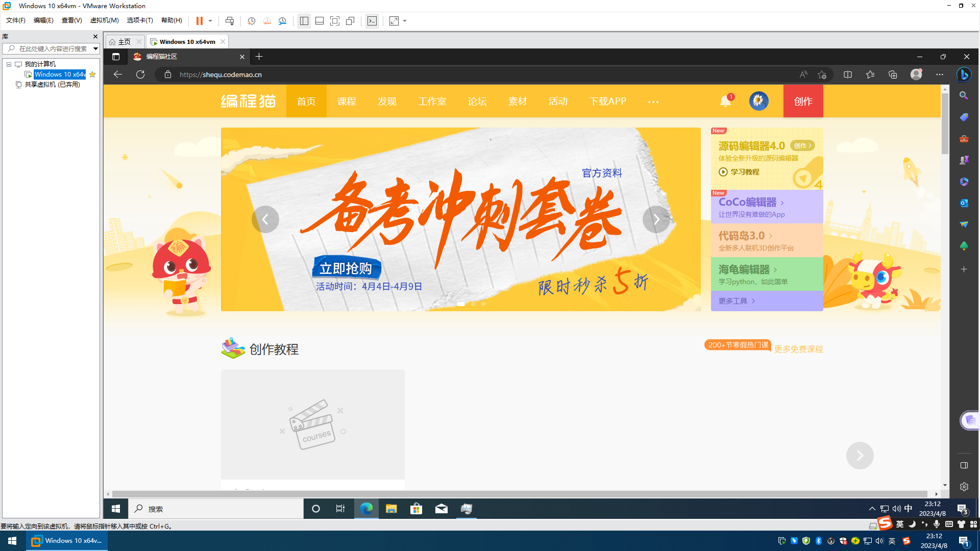The height and width of the screenshot is (551, 980).
Task: Toggle Edge sidebar panel layout icon
Action: (964, 465)
